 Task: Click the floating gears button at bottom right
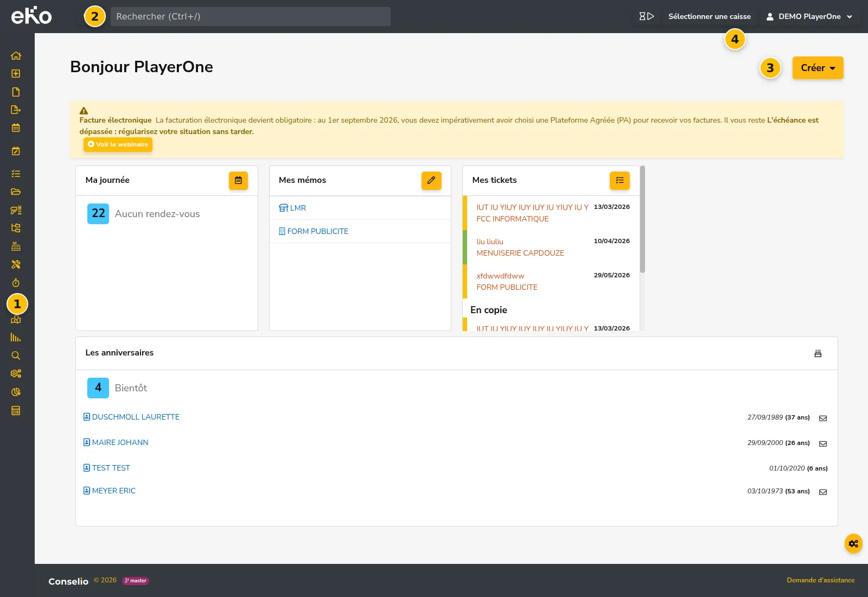(x=853, y=543)
